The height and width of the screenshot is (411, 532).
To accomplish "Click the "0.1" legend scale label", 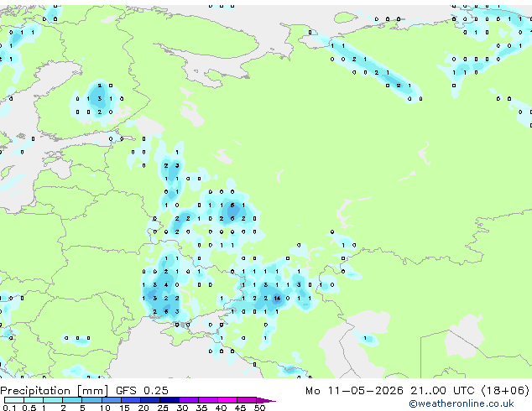I will tap(9, 408).
